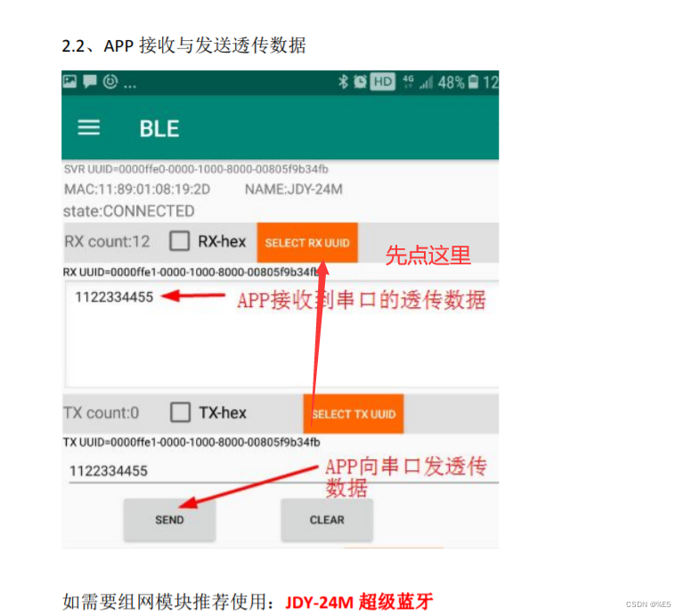Image resolution: width=684 pixels, height=616 pixels.
Task: Click the RX count:12 label
Action: (107, 241)
